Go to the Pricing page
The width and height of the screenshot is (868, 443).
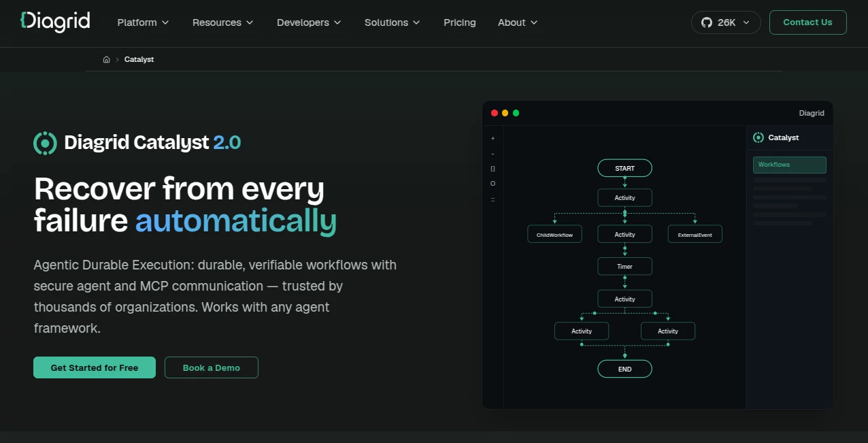(460, 22)
